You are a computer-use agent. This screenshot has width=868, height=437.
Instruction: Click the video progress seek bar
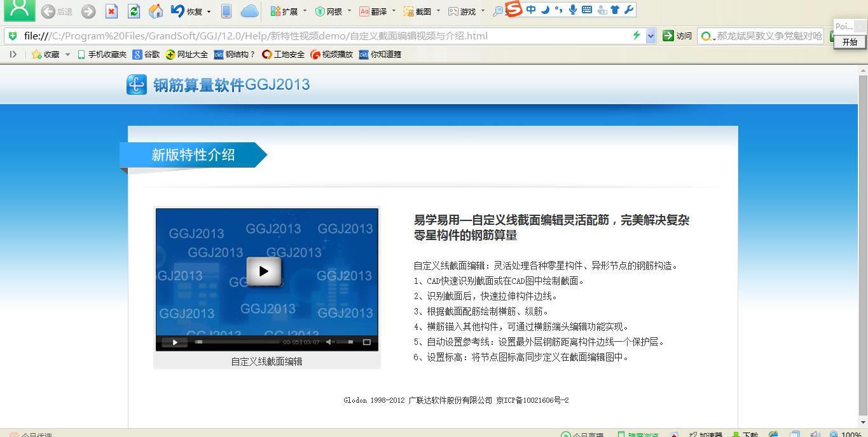237,342
